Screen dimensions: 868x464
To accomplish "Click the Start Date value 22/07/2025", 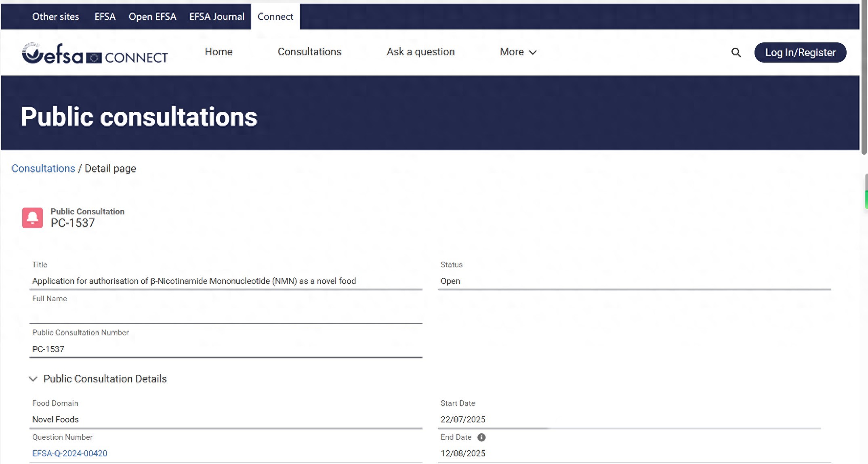I will tap(463, 420).
